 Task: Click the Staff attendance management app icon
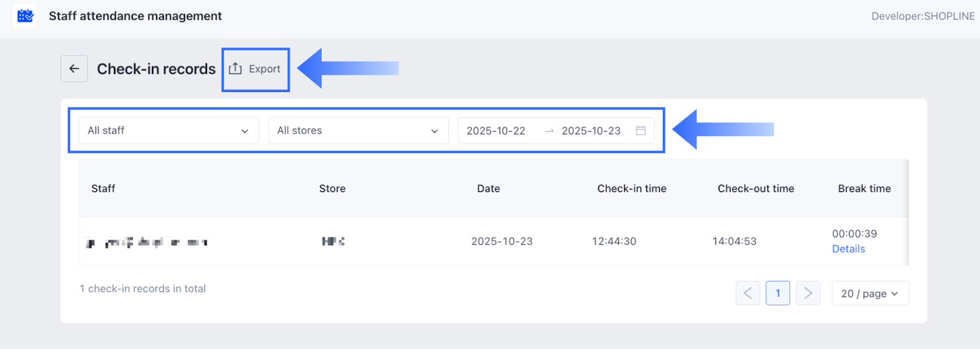pyautogui.click(x=25, y=16)
